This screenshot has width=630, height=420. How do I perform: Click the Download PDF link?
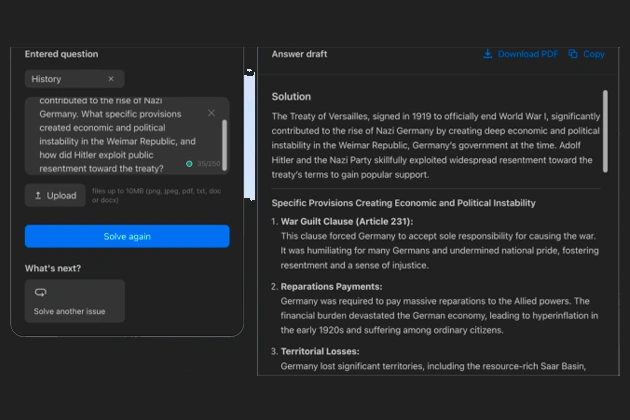tap(521, 54)
